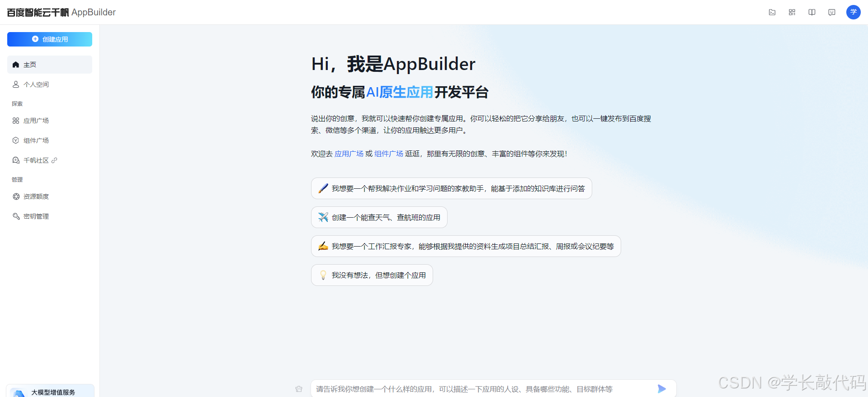Click the 说出你的创意 description paragraph
868x397 pixels.
(481, 125)
